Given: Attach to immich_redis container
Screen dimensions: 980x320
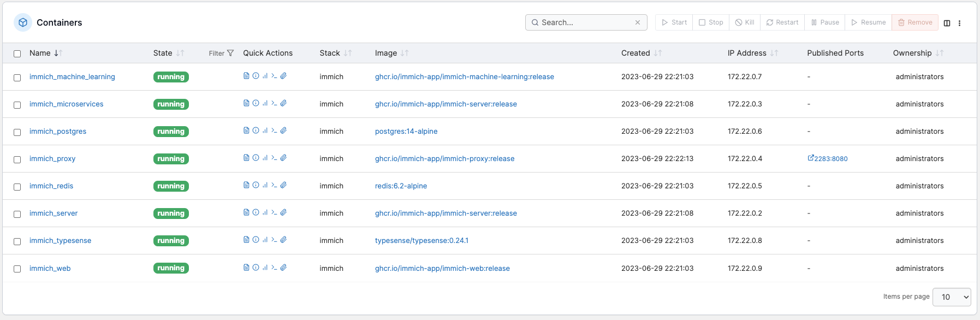Looking at the screenshot, I should [283, 185].
